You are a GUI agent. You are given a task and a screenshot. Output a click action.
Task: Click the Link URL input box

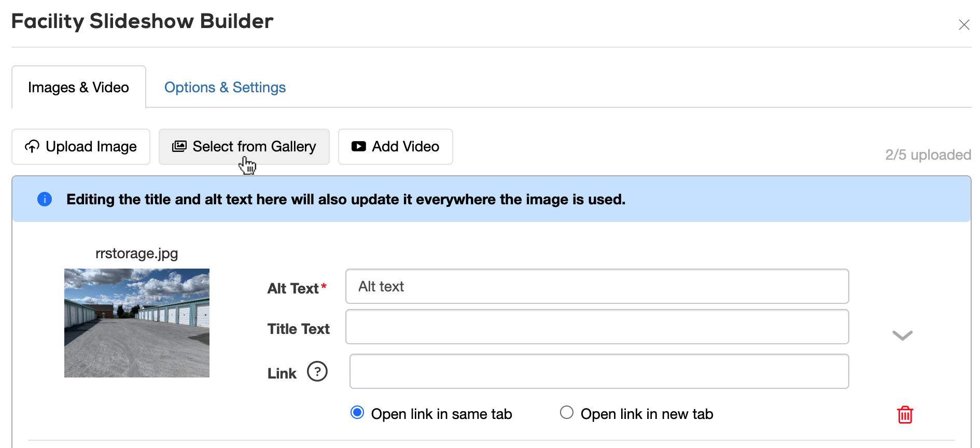point(599,371)
